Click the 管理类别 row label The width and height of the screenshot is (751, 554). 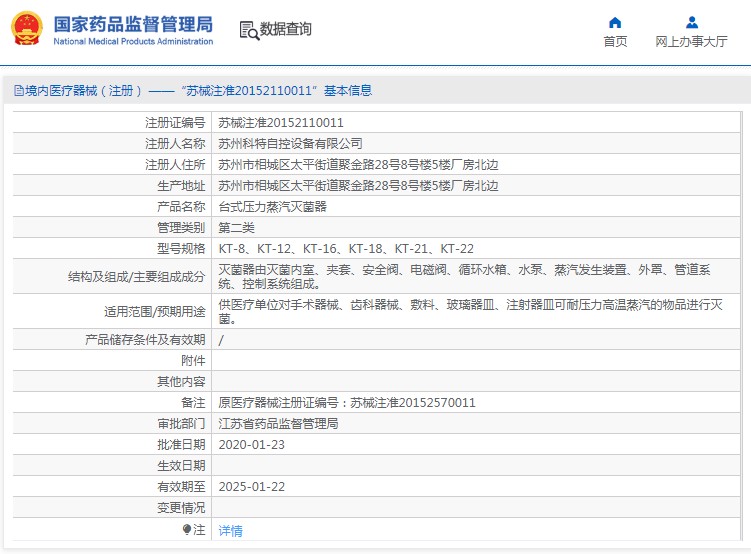tap(182, 228)
